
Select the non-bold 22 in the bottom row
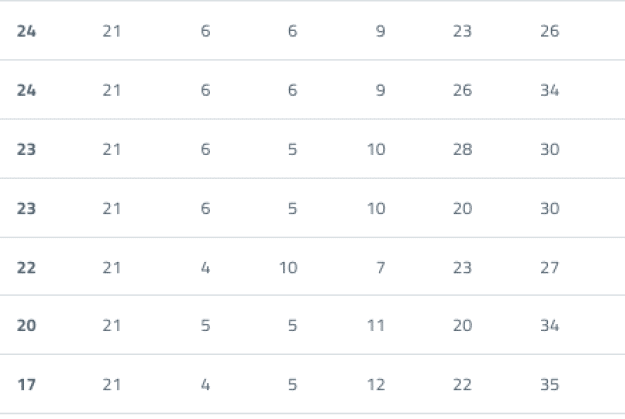462,385
